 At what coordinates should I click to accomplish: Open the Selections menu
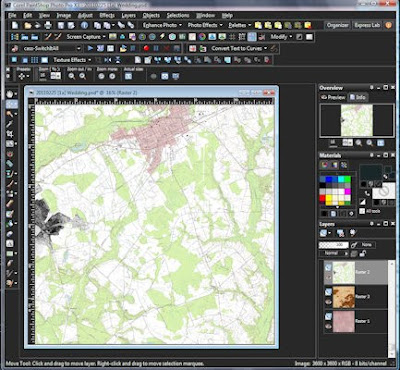click(x=178, y=15)
